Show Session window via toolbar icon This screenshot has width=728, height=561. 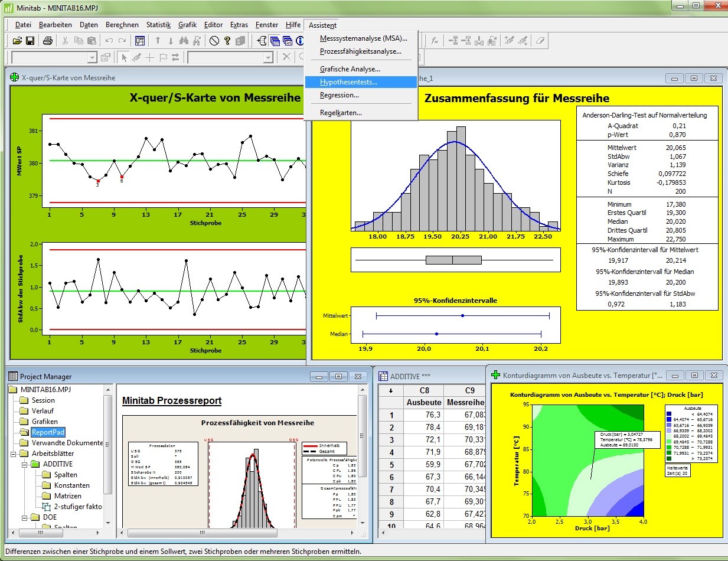[x=262, y=41]
